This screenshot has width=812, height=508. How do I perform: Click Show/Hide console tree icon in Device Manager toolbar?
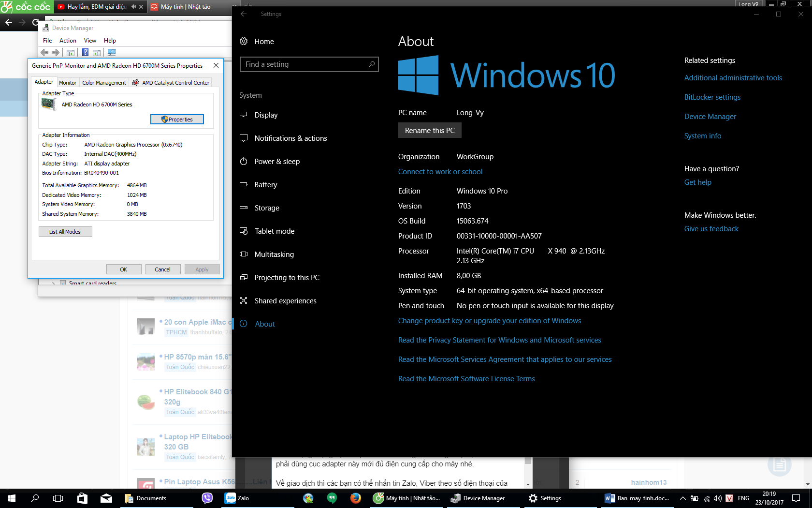pos(71,53)
